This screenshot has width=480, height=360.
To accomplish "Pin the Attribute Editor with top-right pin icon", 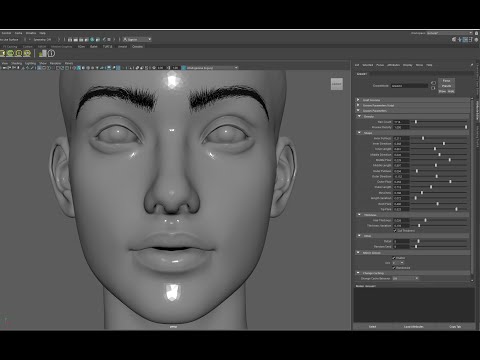I will point(472,65).
